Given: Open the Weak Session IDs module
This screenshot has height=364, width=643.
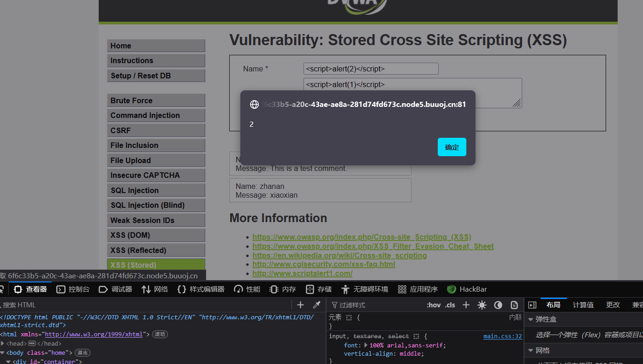Looking at the screenshot, I should tap(156, 220).
